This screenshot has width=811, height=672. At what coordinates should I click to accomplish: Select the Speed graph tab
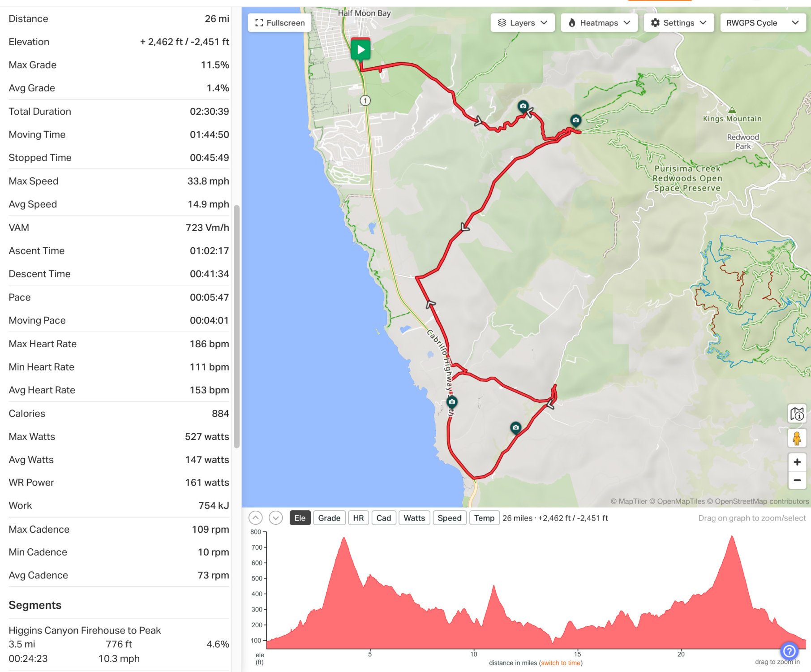449,518
